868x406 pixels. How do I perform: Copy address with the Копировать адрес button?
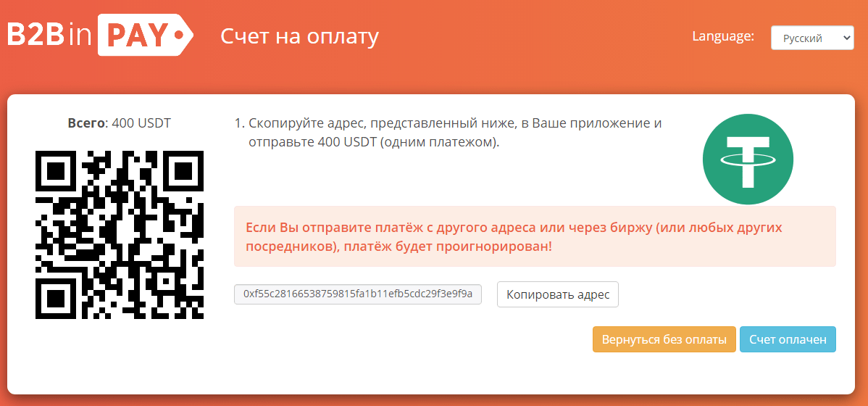pos(557,294)
